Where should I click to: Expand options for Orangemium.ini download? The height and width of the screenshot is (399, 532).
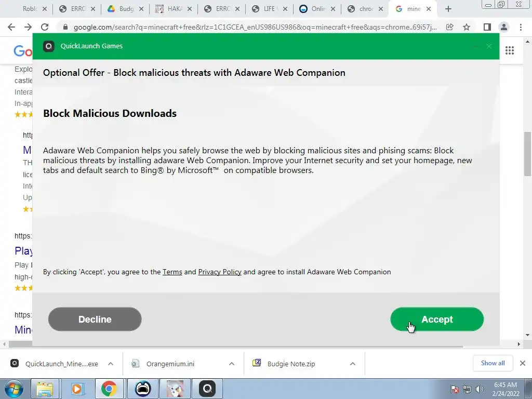232,364
